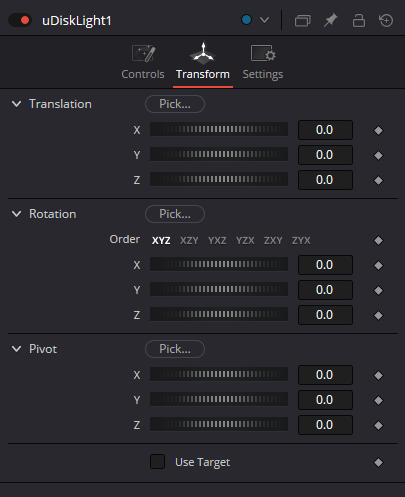Click the Translation X value field
This screenshot has width=405, height=497.
(x=325, y=130)
